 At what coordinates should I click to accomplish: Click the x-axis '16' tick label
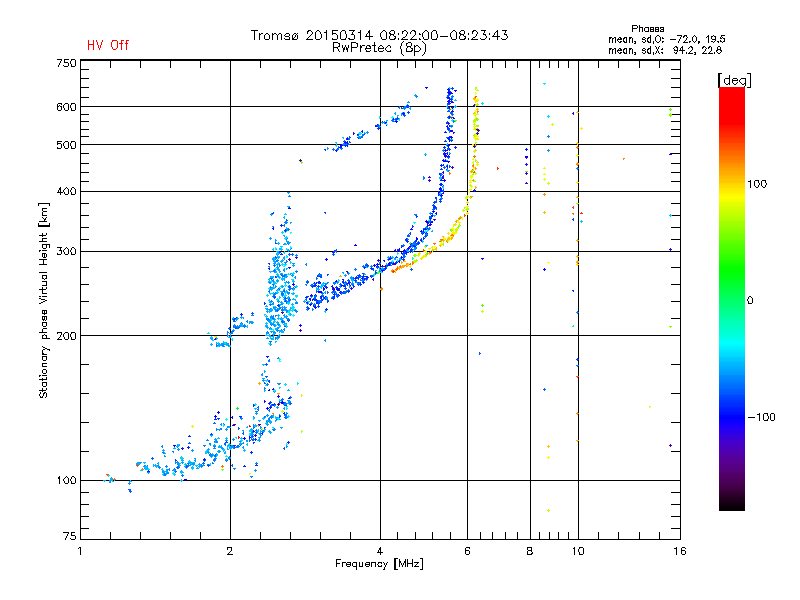[680, 551]
